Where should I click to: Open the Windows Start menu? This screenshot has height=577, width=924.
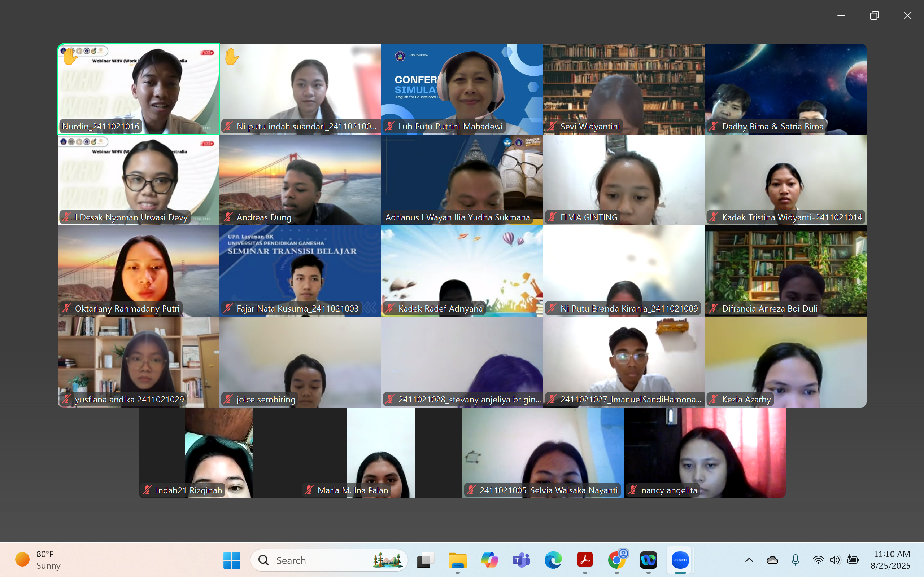[231, 560]
